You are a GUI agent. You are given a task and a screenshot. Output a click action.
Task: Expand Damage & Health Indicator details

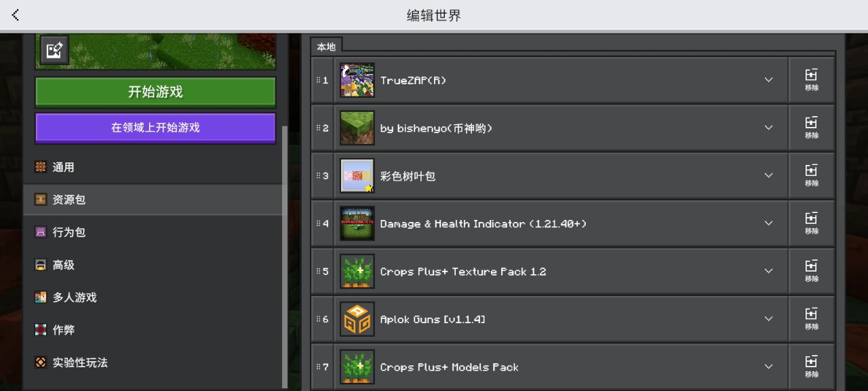click(x=768, y=223)
